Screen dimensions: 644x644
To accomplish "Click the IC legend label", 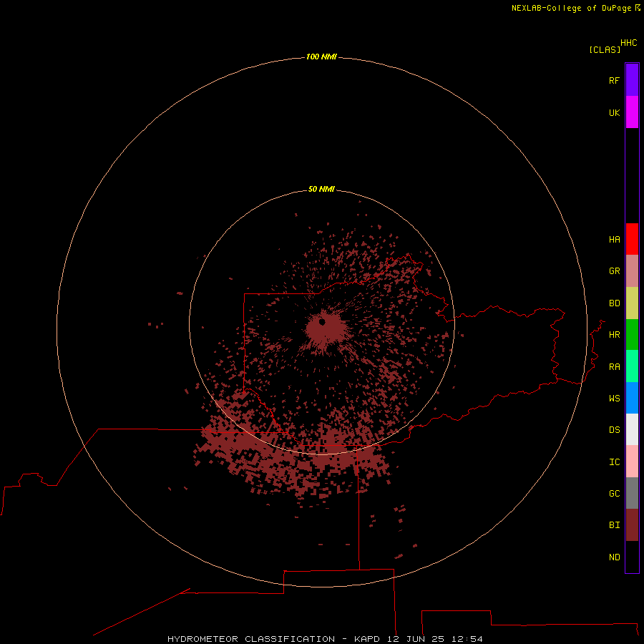I will tap(614, 462).
